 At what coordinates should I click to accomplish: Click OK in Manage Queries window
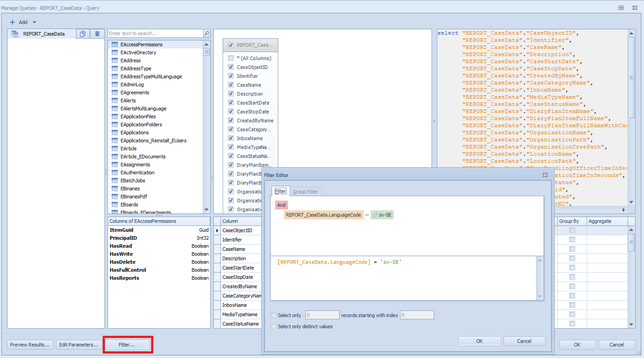[x=577, y=345]
